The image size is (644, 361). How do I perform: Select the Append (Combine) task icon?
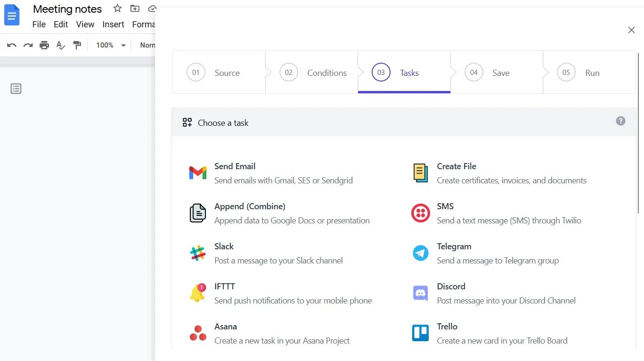coord(197,213)
